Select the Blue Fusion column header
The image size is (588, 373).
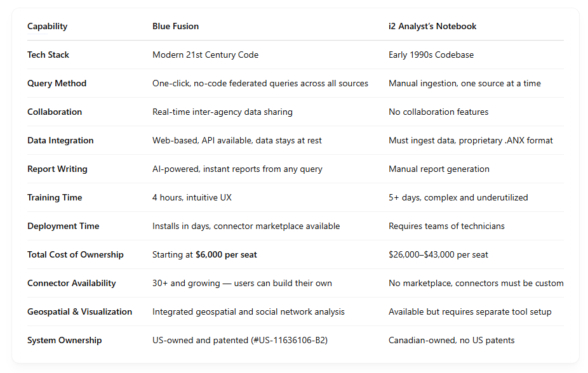click(x=175, y=26)
